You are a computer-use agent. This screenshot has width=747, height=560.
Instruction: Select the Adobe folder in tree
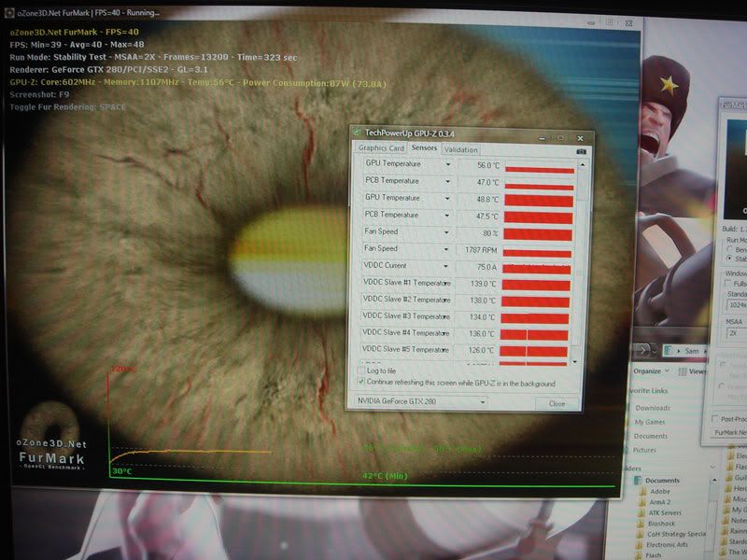660,491
